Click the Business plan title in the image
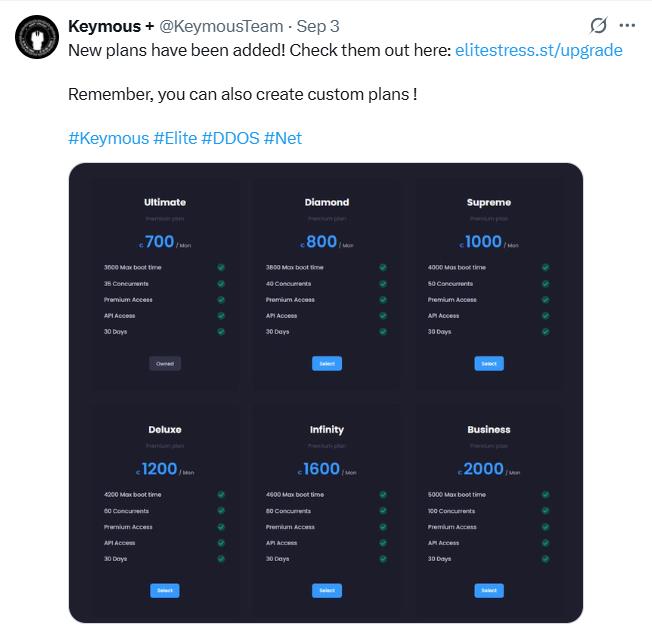Viewport: 652px width, 634px height. [x=489, y=430]
